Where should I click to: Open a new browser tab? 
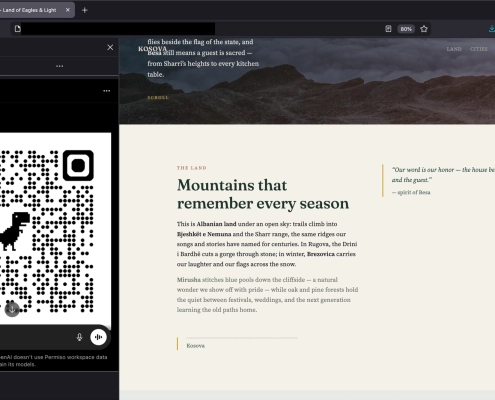pos(85,10)
